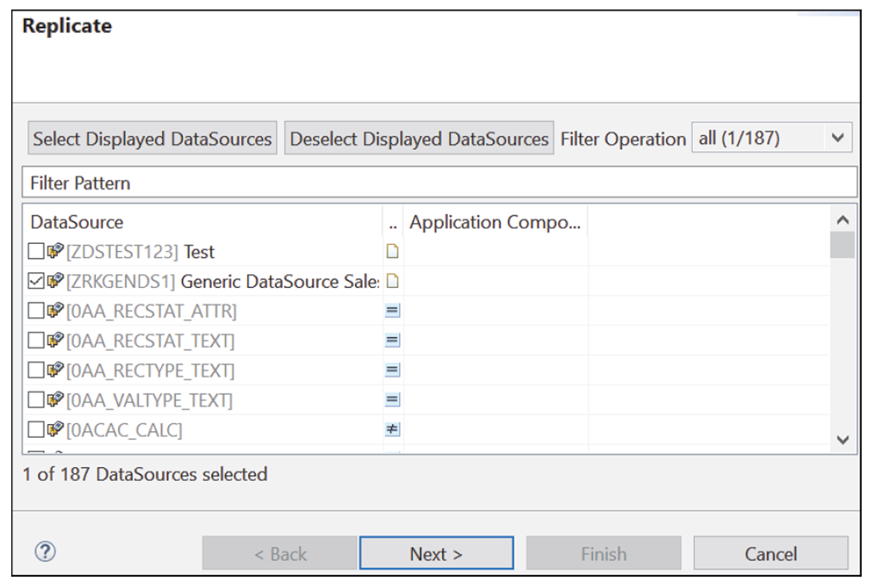Click the DataSource icon next to ZRKGENDS1
This screenshot has height=588, width=874.
(x=54, y=281)
